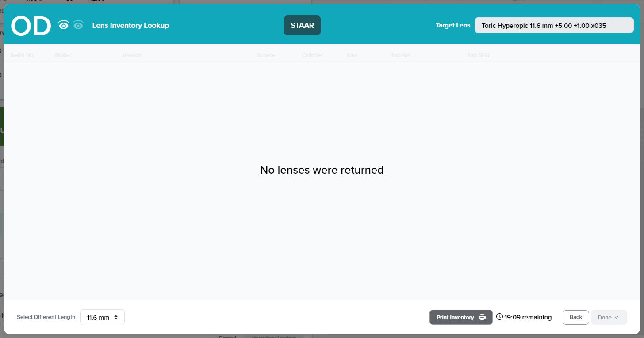The height and width of the screenshot is (338, 644).
Task: Select the active right eye icon
Action: [x=64, y=25]
